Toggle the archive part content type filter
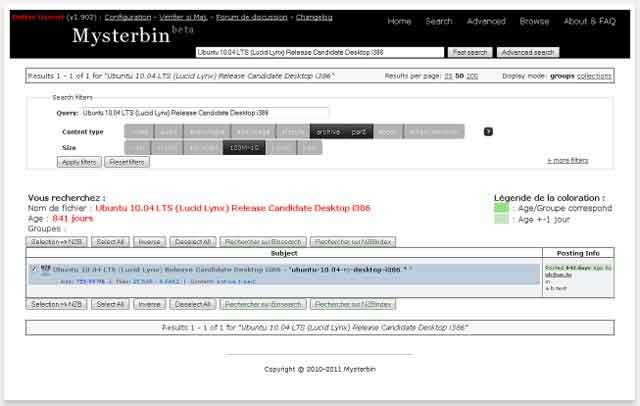 click(341, 132)
